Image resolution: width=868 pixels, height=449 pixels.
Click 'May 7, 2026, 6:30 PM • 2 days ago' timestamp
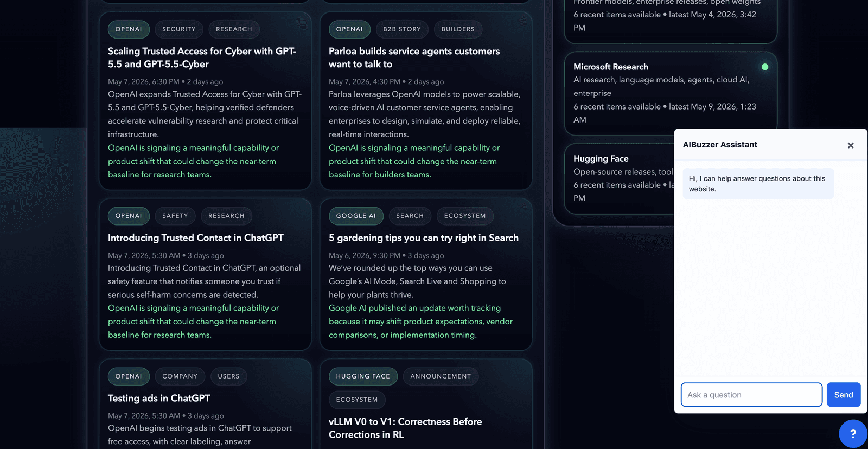tap(165, 82)
